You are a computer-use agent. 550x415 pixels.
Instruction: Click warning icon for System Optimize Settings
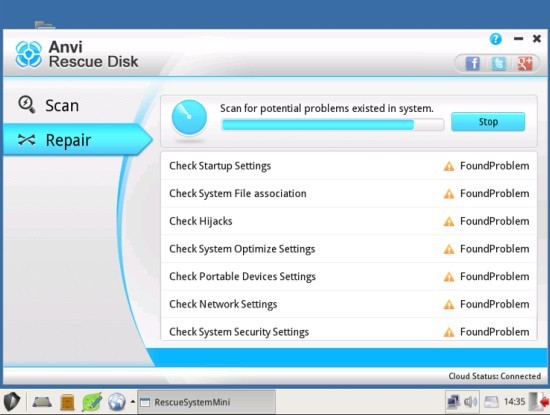pyautogui.click(x=449, y=249)
